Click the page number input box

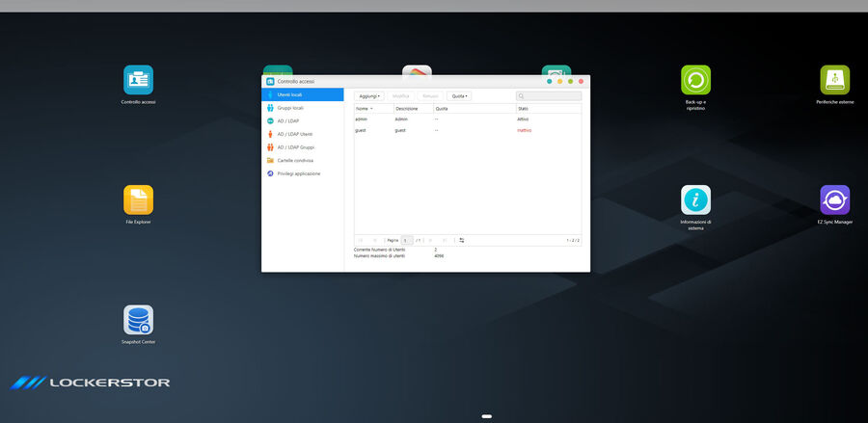coord(407,240)
